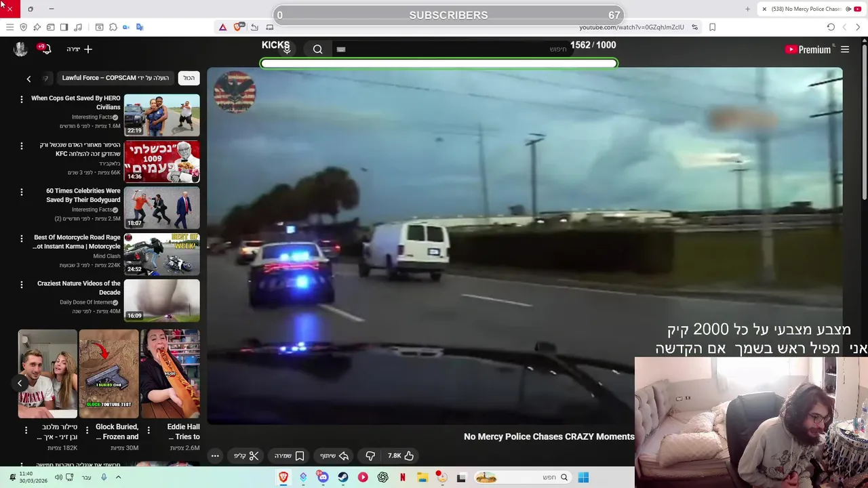
Task: Open 'Best Of Motorcycle Road Rage' video title
Action: pos(77,242)
